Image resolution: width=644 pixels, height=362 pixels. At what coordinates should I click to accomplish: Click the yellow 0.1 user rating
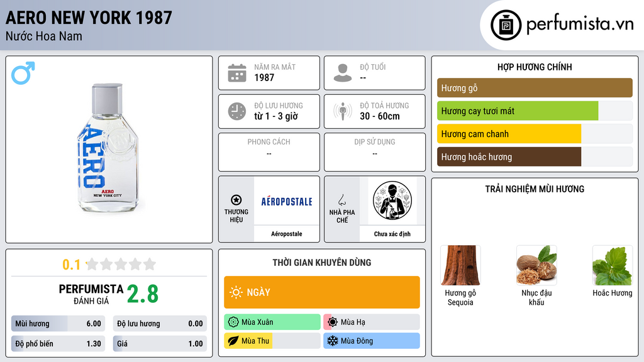pos(72,265)
